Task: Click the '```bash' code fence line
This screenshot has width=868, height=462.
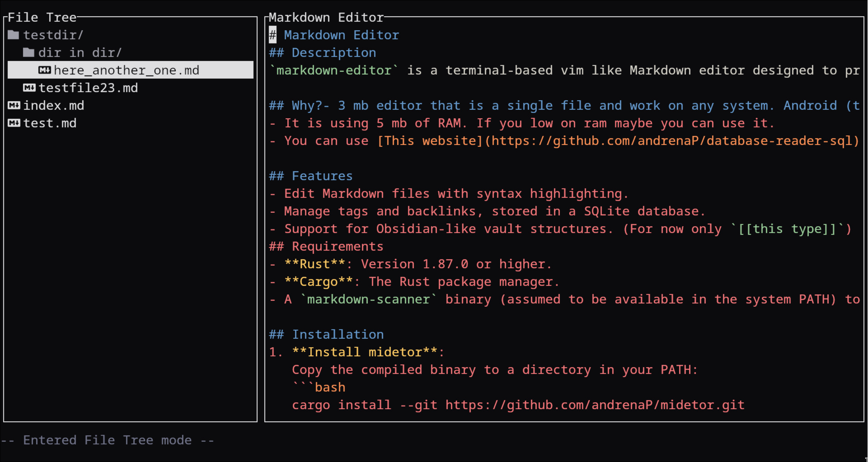Action: [319, 387]
